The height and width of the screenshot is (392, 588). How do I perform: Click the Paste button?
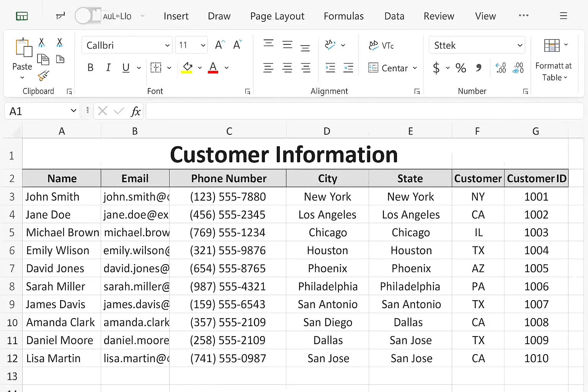click(23, 50)
